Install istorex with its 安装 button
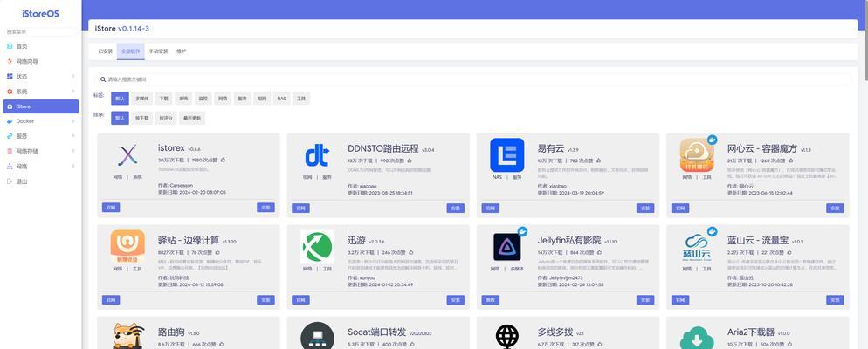This screenshot has width=868, height=349. (265, 208)
